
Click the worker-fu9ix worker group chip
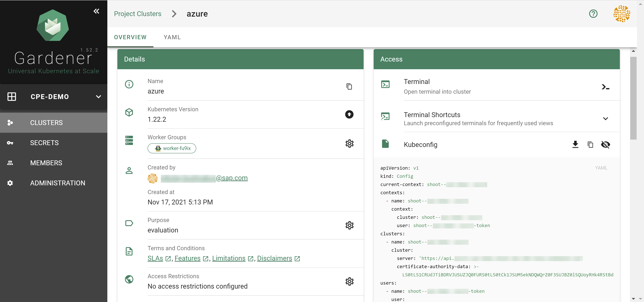point(172,148)
